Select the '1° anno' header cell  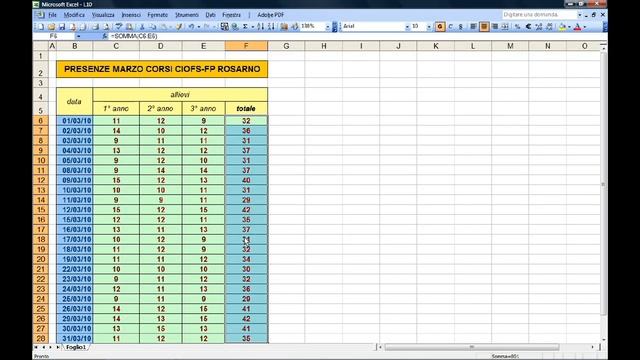pyautogui.click(x=116, y=109)
